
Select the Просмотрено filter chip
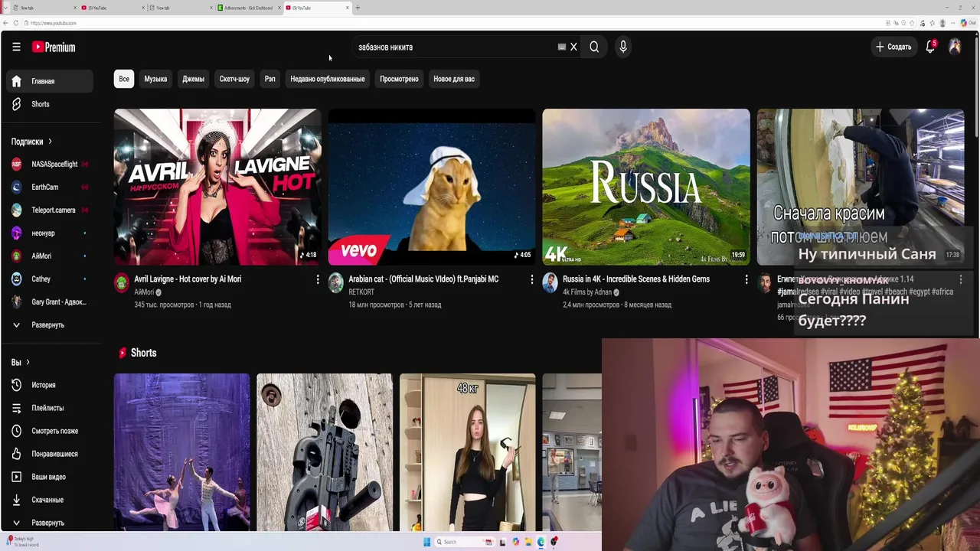399,79
